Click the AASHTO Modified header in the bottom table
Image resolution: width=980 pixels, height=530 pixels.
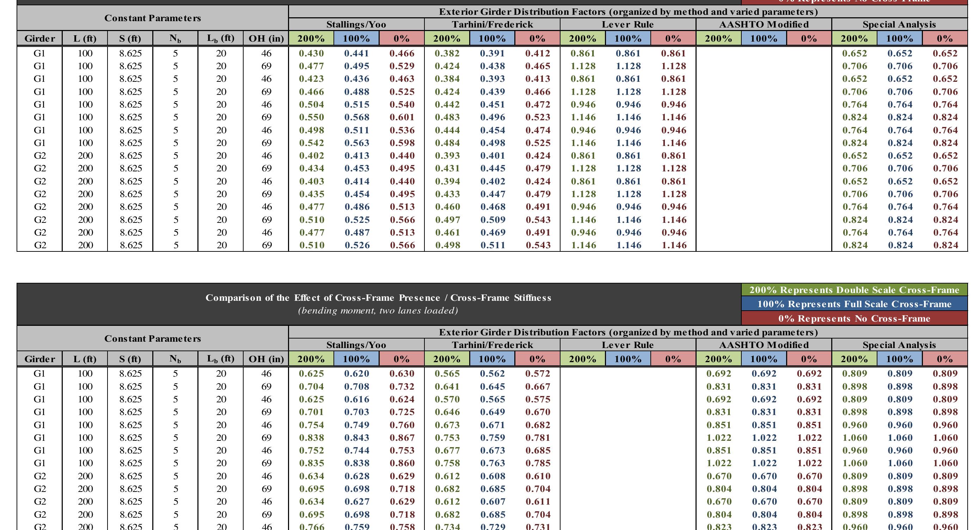764,345
